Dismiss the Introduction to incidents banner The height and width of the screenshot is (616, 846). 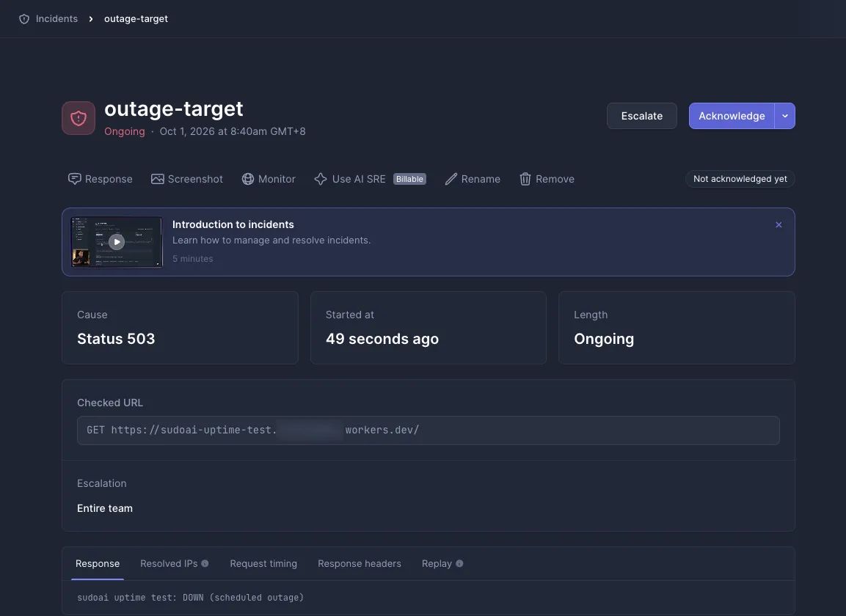[x=778, y=225]
